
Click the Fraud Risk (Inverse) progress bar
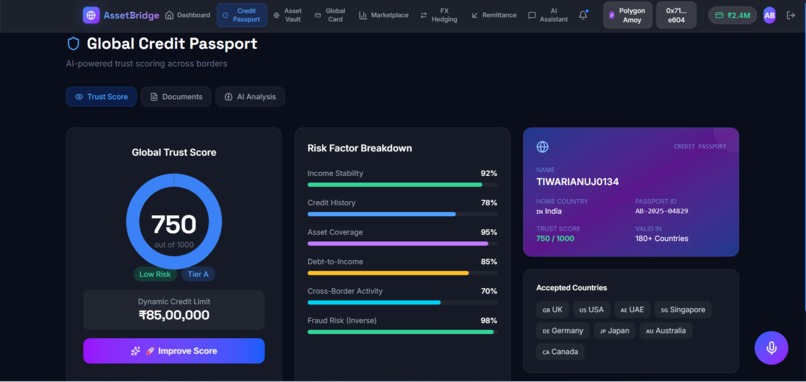click(402, 332)
